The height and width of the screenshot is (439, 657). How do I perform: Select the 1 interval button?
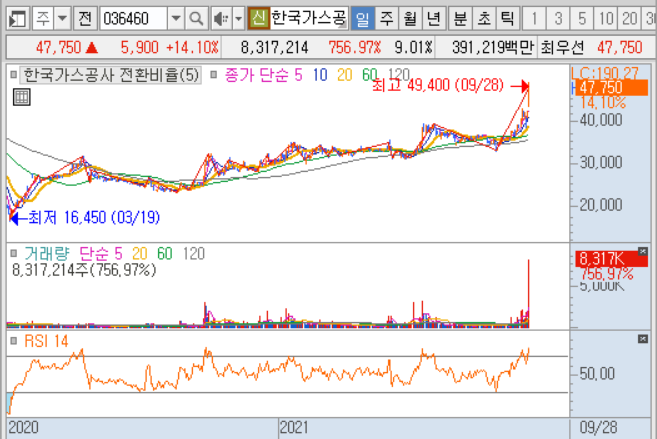click(x=534, y=19)
